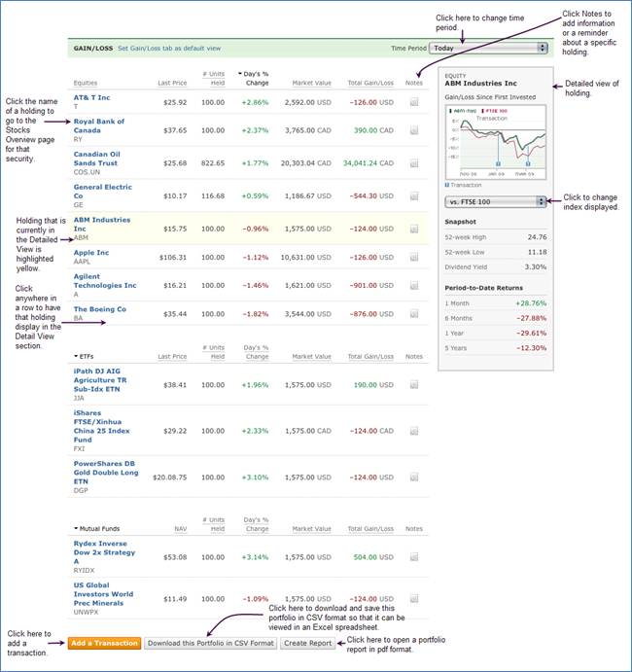
Task: Open iPath DJ AIG Agriculture ETN link
Action: 100,380
